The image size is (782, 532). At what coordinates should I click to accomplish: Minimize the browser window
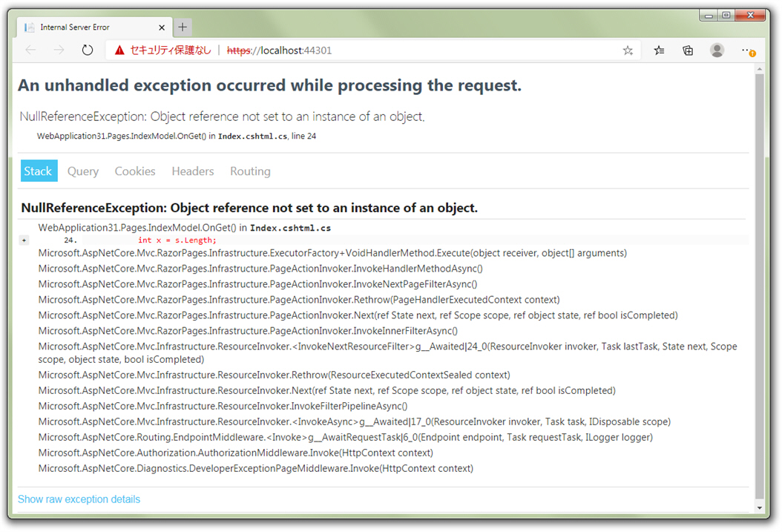(709, 16)
